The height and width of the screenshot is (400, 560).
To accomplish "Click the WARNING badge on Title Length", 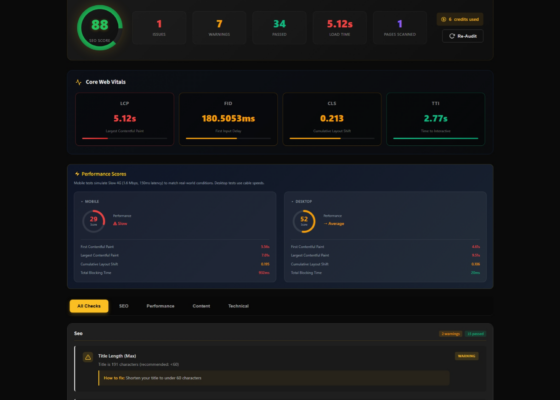I will (466, 356).
